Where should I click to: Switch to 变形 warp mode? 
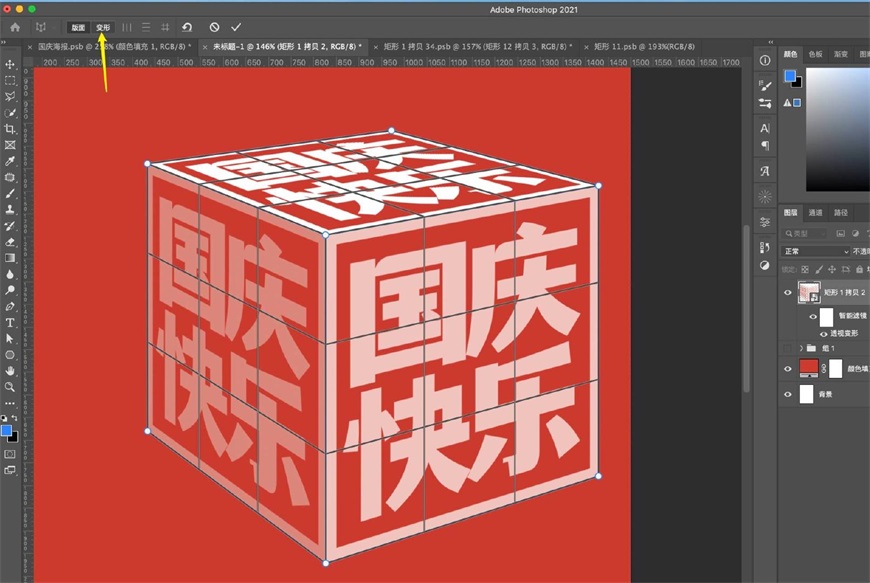(103, 27)
